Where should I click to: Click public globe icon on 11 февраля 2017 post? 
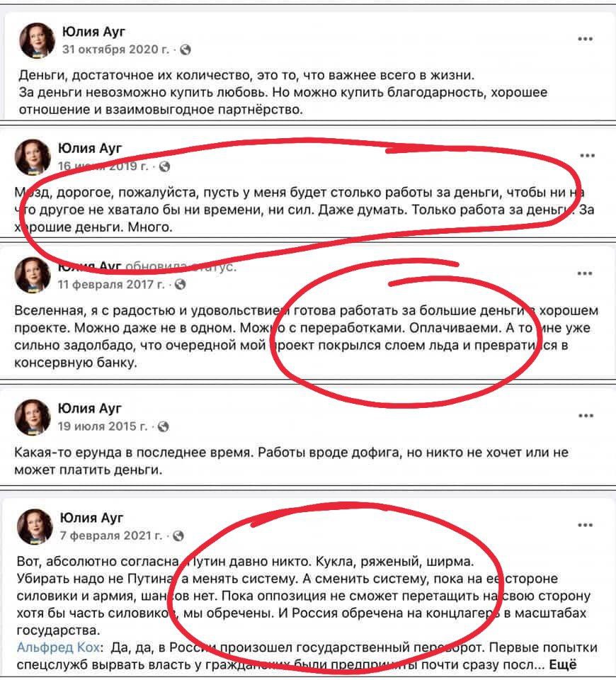[180, 285]
